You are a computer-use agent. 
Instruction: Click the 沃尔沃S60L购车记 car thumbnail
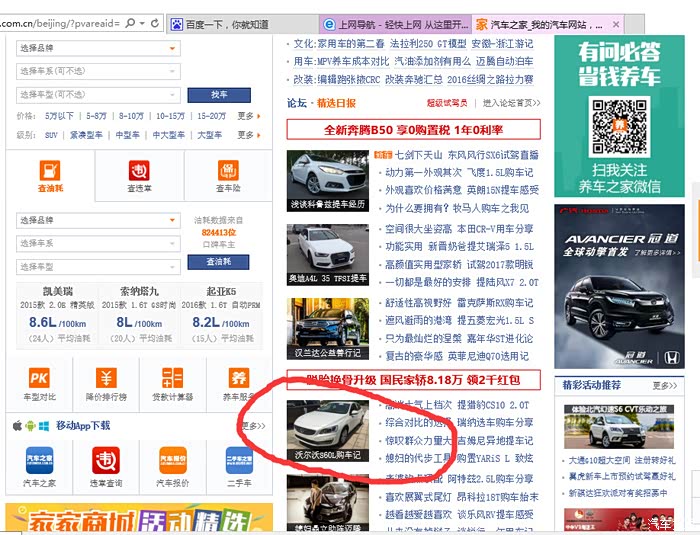pos(325,430)
